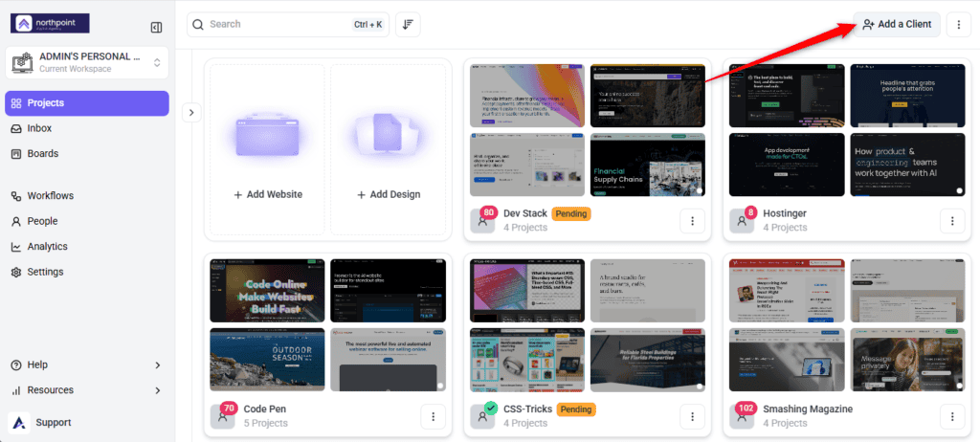Image resolution: width=980 pixels, height=442 pixels.
Task: Click the Resources bar chart icon
Action: [17, 390]
